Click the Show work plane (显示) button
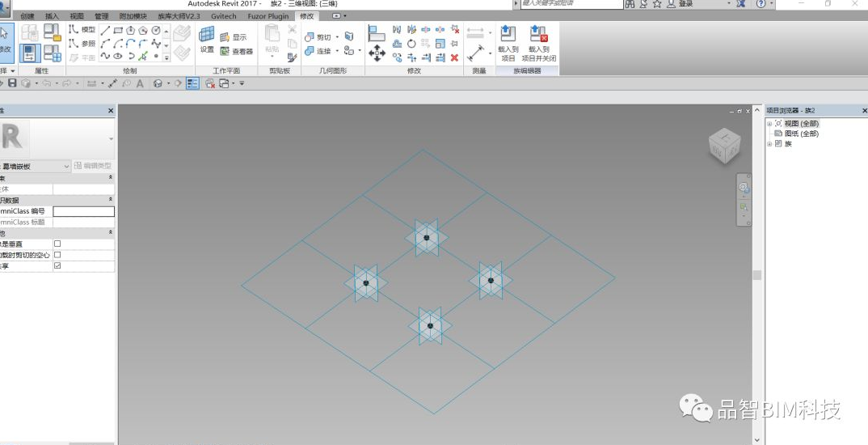Viewport: 868px width, 445px height. tap(233, 37)
